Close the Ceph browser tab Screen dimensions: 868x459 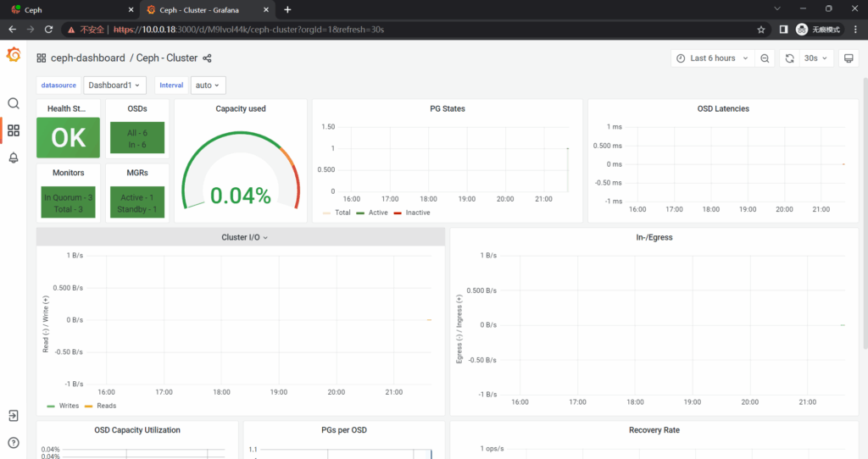tap(131, 10)
